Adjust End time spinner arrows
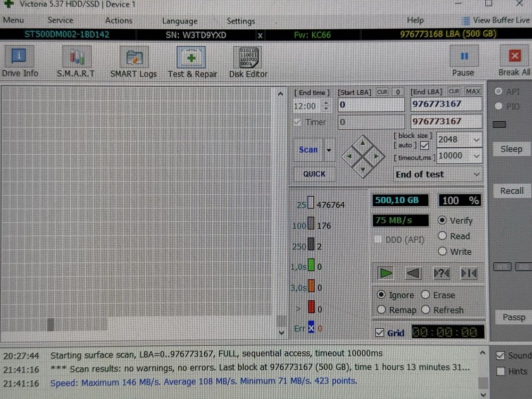Viewport: 532px width, 399px height. pyautogui.click(x=326, y=105)
